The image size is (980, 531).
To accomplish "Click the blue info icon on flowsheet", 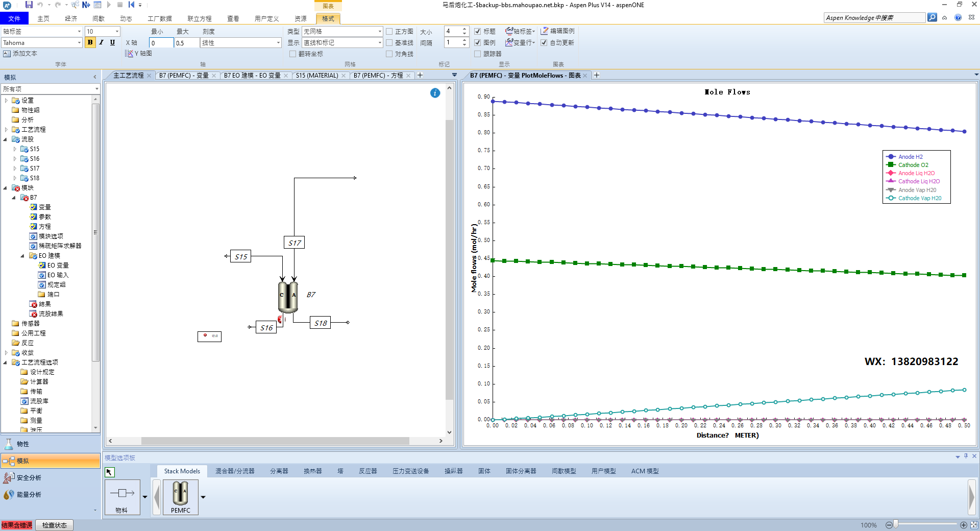I will click(x=435, y=93).
